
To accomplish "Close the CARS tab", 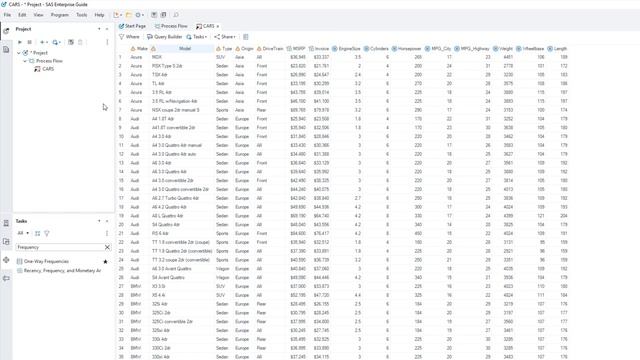I will pyautogui.click(x=218, y=26).
